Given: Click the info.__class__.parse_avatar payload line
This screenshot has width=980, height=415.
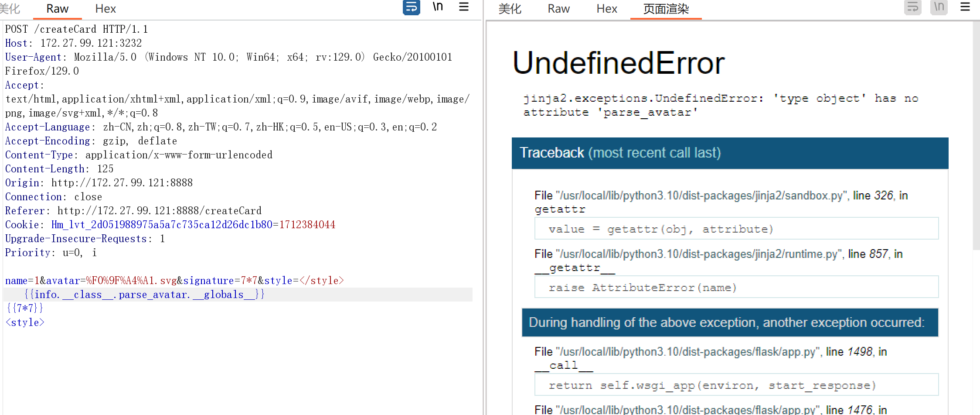Looking at the screenshot, I should [x=144, y=295].
